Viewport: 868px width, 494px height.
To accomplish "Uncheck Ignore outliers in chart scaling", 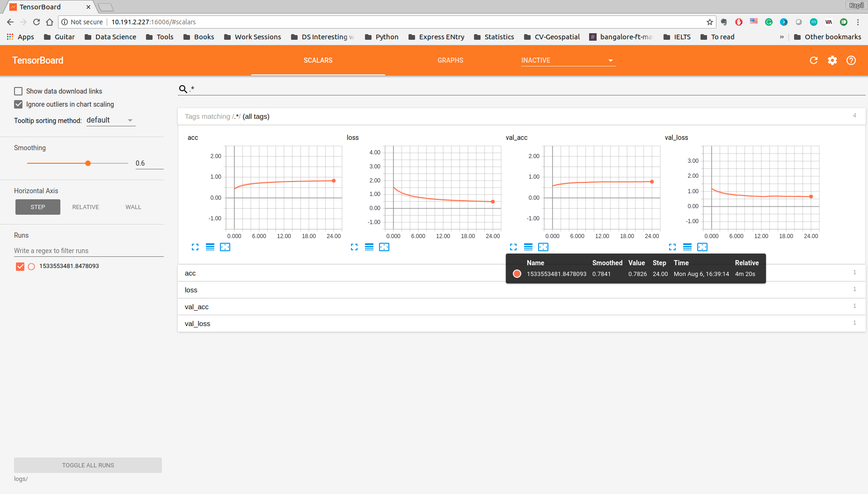I will [x=18, y=104].
